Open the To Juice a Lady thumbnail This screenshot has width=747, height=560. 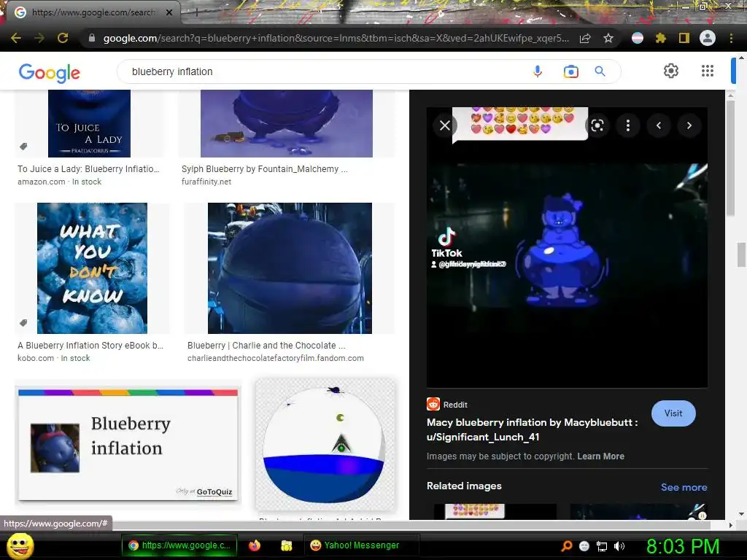pyautogui.click(x=89, y=123)
